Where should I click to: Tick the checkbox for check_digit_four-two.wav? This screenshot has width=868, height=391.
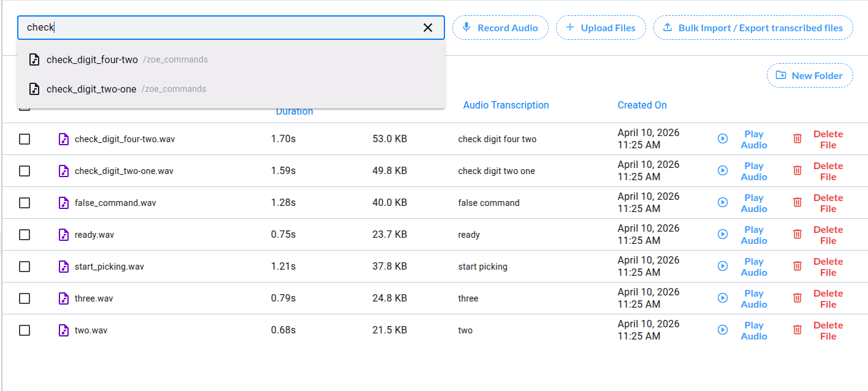click(x=25, y=139)
